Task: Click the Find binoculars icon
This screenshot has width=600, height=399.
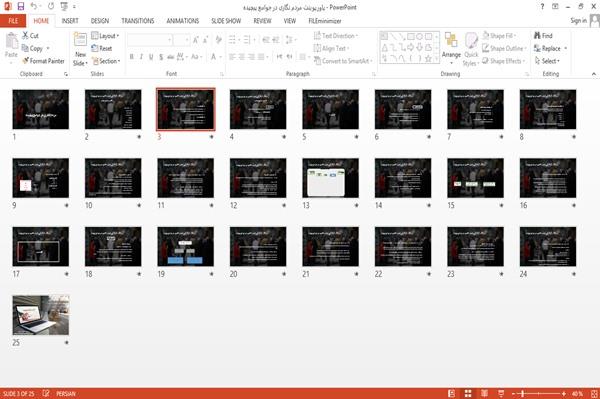Action: [x=537, y=36]
